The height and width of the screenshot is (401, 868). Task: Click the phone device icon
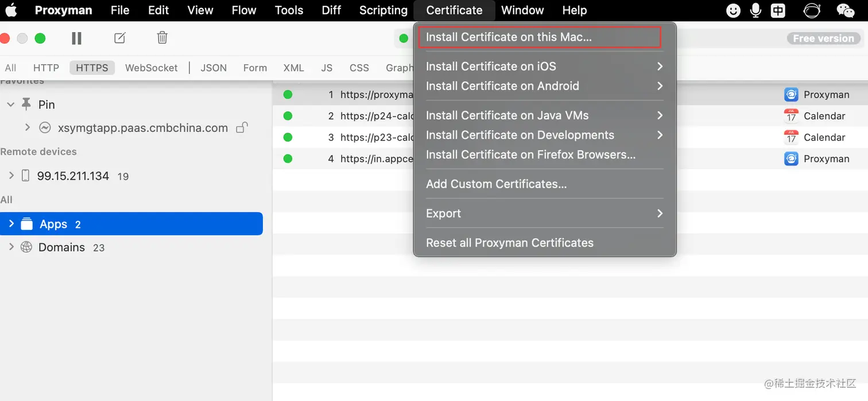25,176
